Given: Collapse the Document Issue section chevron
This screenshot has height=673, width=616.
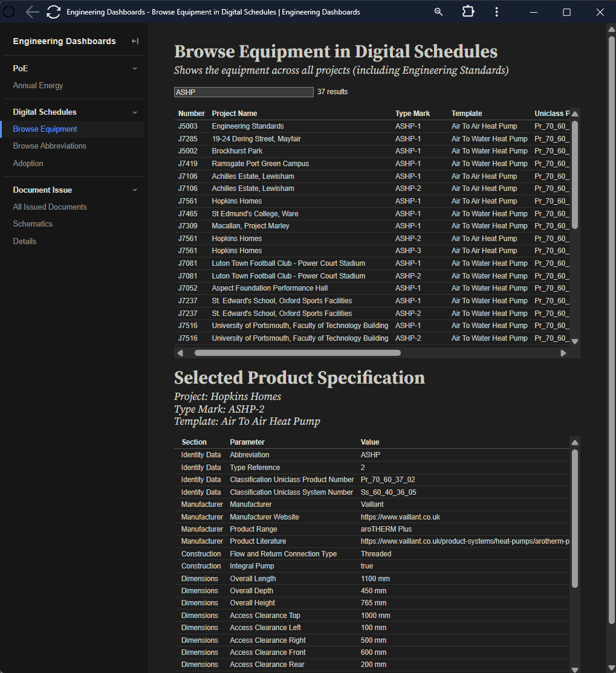Looking at the screenshot, I should click(x=135, y=190).
